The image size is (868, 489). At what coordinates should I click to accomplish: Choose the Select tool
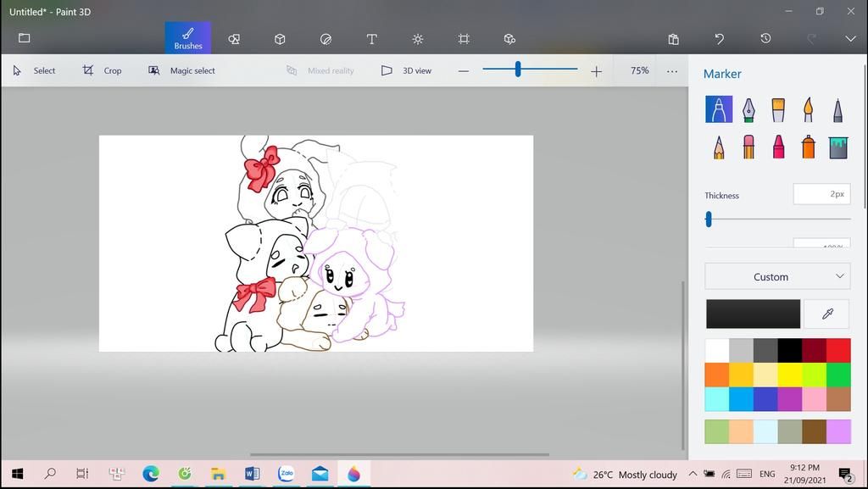coord(34,71)
